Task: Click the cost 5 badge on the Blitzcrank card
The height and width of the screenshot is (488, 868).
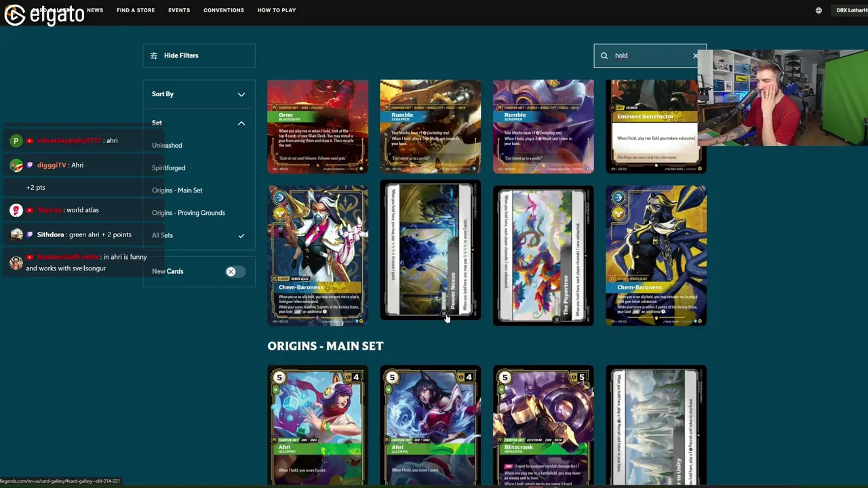Action: [x=505, y=378]
